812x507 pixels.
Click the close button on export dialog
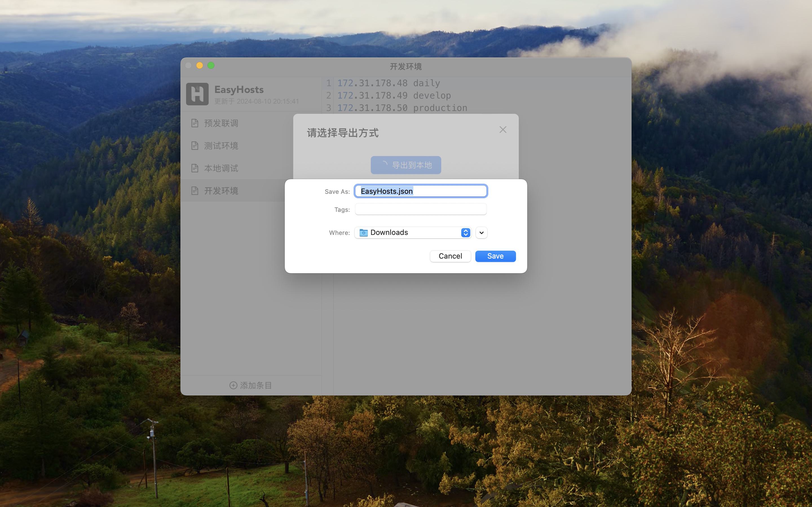click(x=502, y=130)
